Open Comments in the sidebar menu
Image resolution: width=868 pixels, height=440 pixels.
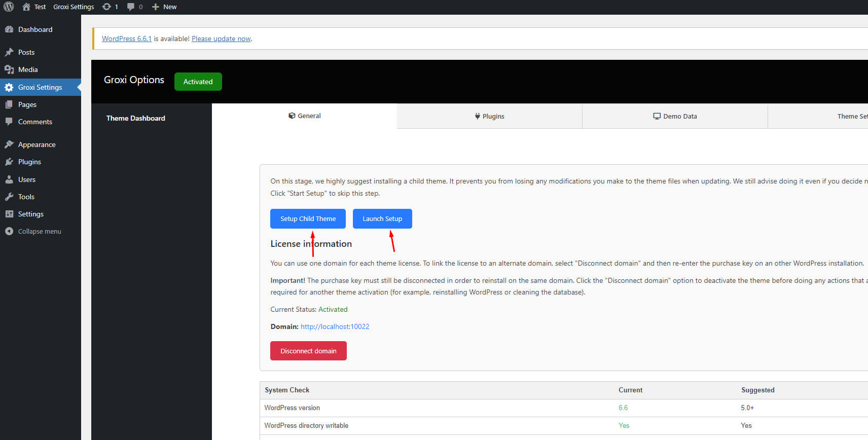coord(41,122)
